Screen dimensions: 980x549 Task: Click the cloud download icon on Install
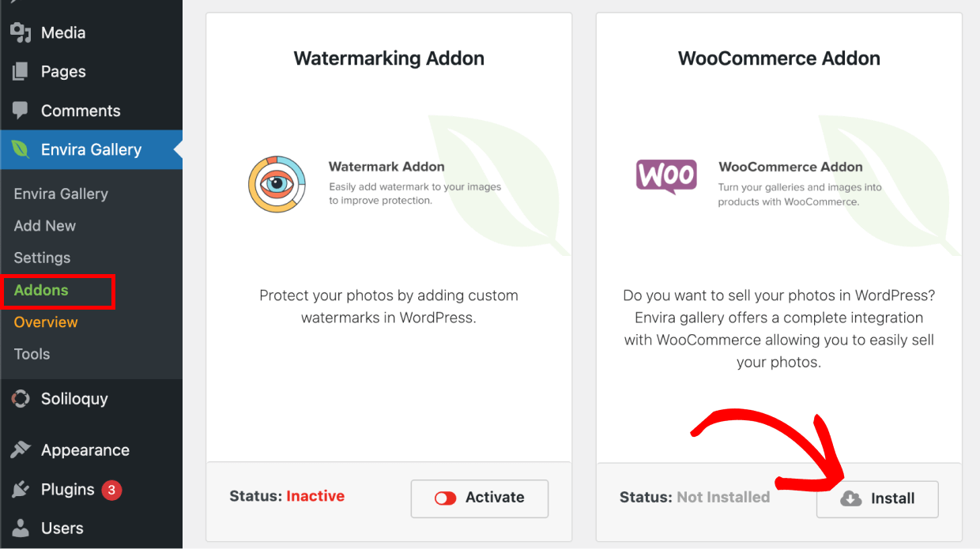pyautogui.click(x=850, y=499)
